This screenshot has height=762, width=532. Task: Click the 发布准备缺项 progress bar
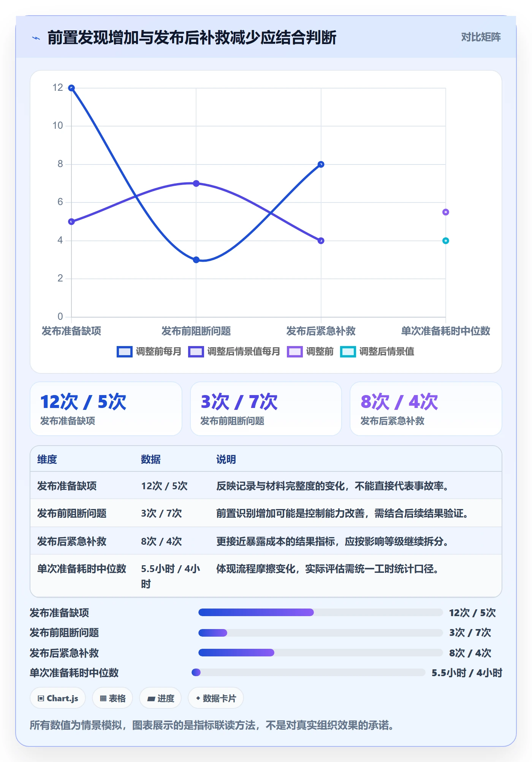click(321, 612)
